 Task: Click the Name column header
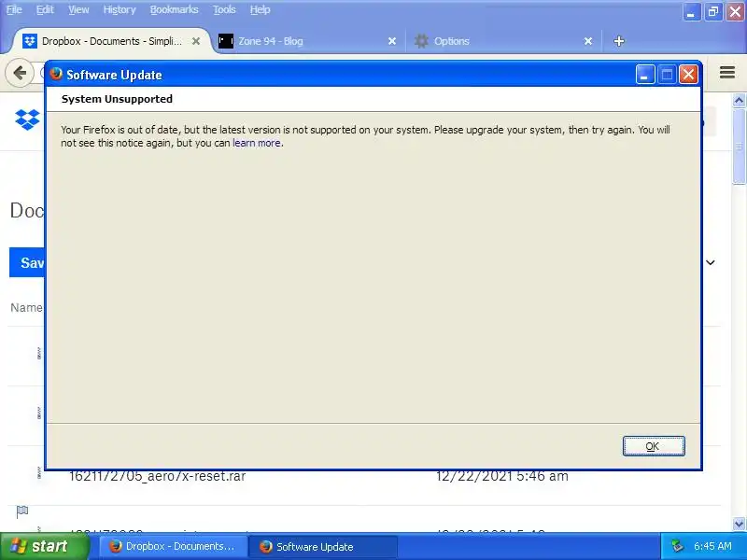pos(26,308)
